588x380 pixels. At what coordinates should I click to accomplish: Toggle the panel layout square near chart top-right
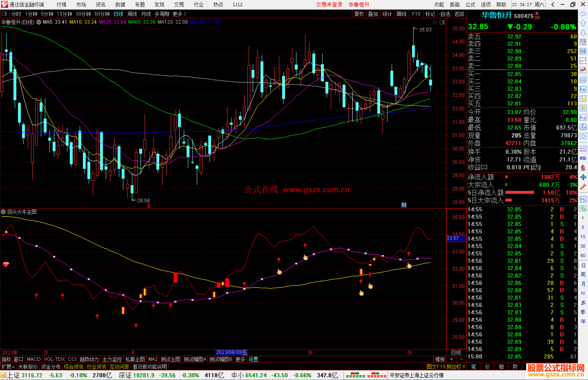442,22
